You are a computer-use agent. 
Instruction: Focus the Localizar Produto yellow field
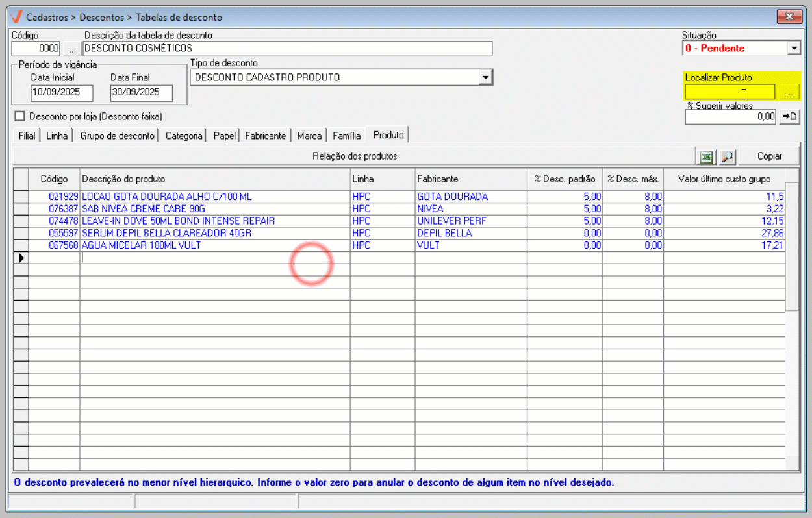tap(730, 93)
